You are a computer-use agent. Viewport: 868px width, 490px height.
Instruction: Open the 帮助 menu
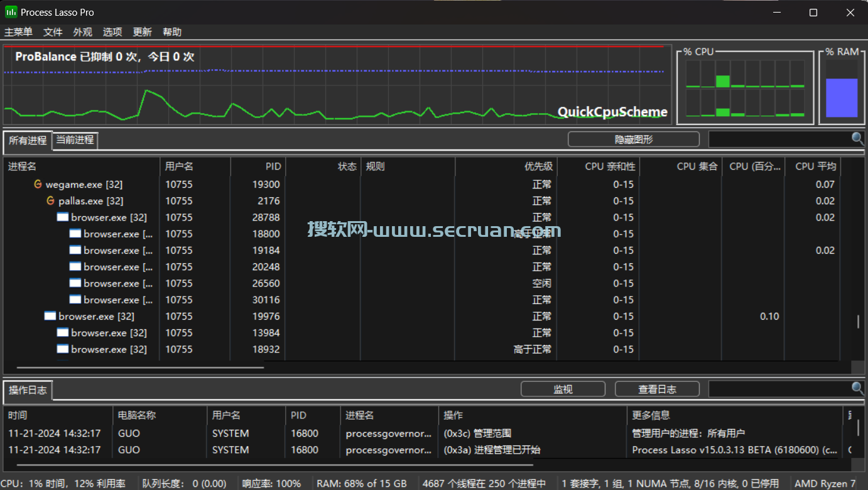tap(172, 32)
